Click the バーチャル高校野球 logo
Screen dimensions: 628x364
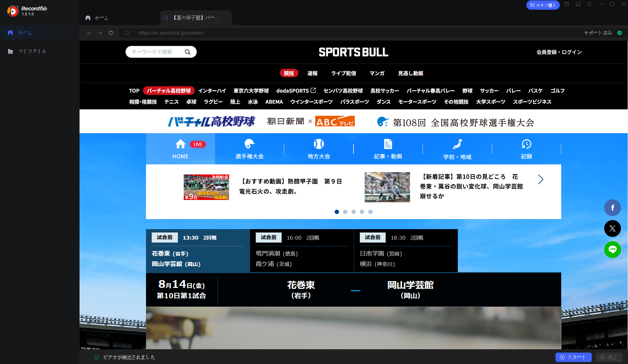[211, 121]
